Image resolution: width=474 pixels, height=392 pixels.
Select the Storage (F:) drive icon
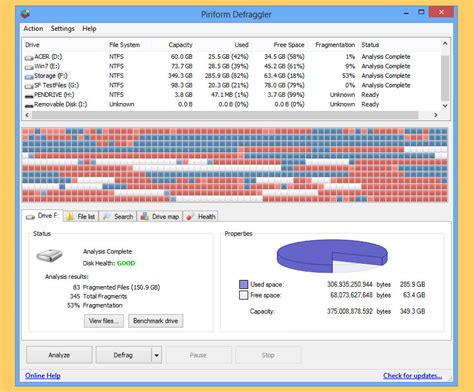(29, 76)
